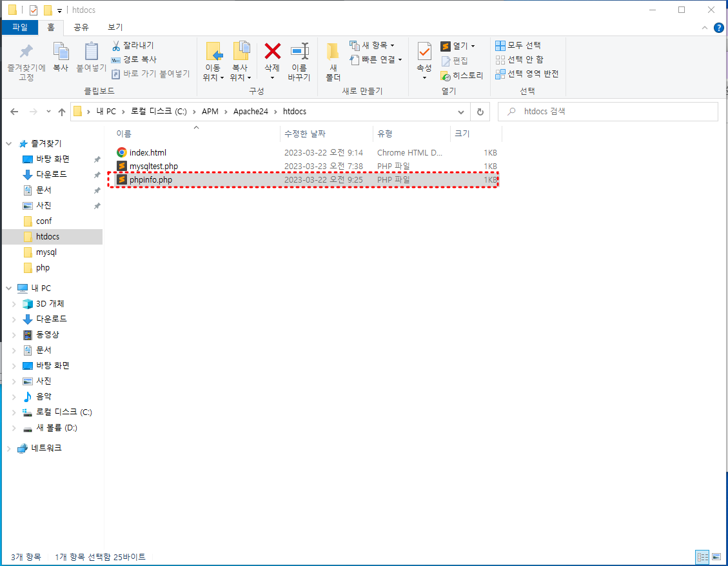Viewport: 728px width, 566px height.
Task: Open the file with 열기 button
Action: tap(454, 46)
